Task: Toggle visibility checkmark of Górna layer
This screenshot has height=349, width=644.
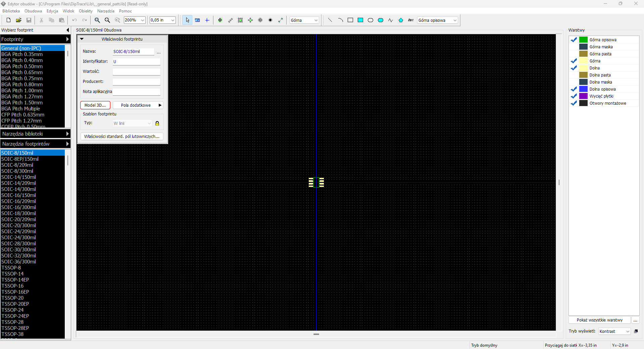Action: tap(574, 61)
